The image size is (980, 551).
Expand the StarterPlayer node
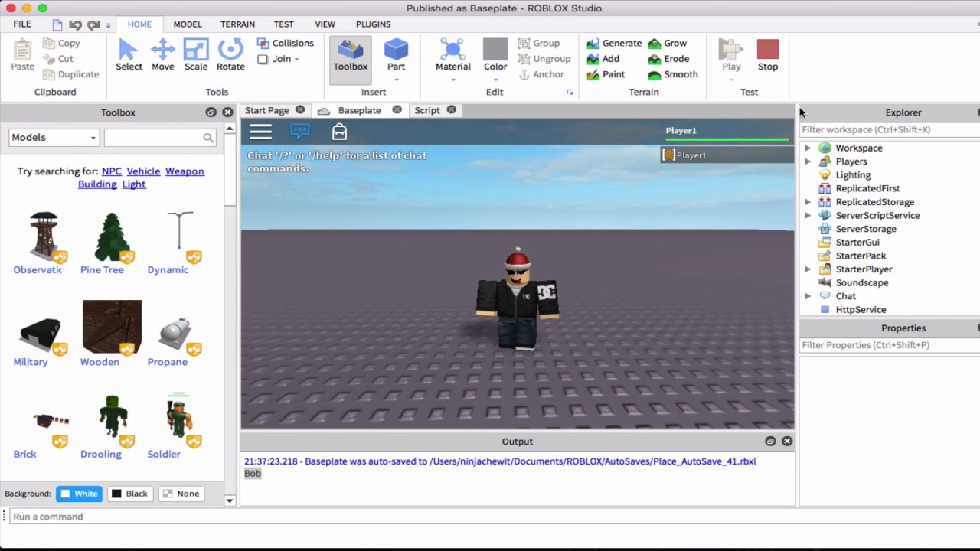pos(808,269)
